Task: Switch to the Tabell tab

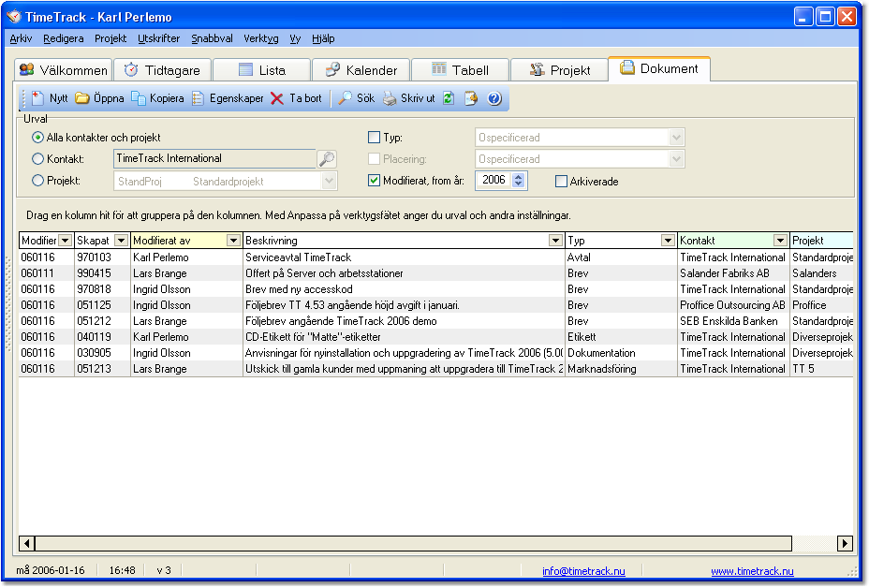Action: (460, 70)
